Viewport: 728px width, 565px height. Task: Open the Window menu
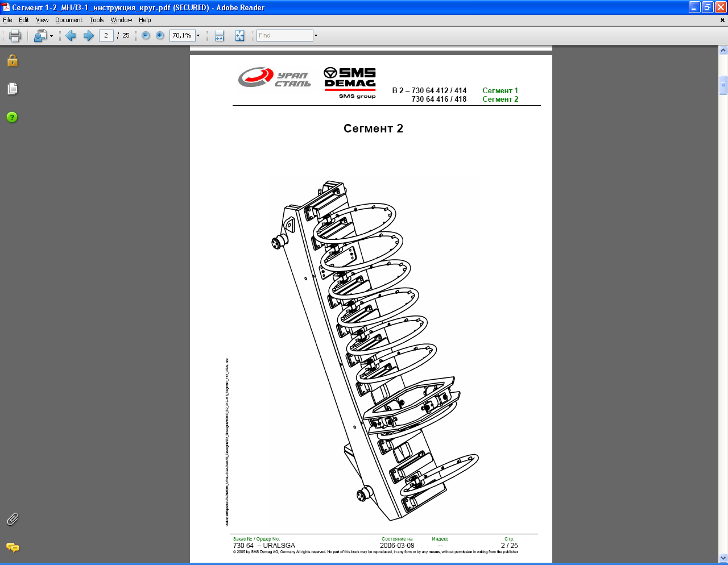[x=121, y=20]
